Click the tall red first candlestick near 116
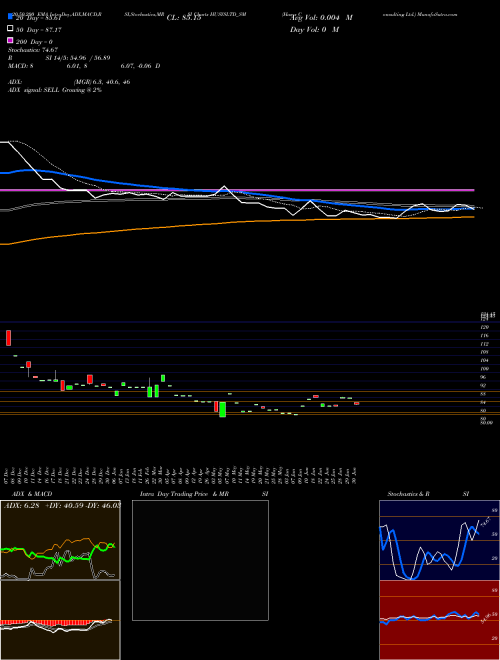Image resolution: width=500 pixels, height=660 pixels. pyautogui.click(x=8, y=338)
